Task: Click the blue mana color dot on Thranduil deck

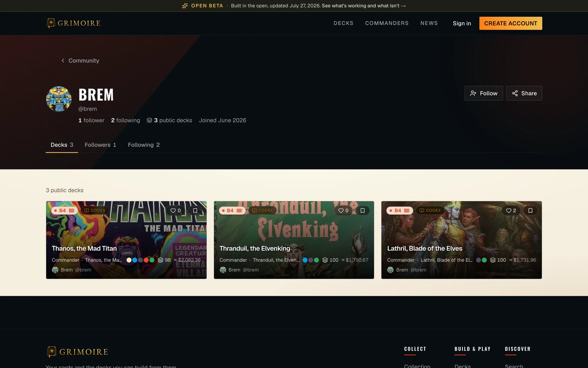Action: pyautogui.click(x=305, y=260)
